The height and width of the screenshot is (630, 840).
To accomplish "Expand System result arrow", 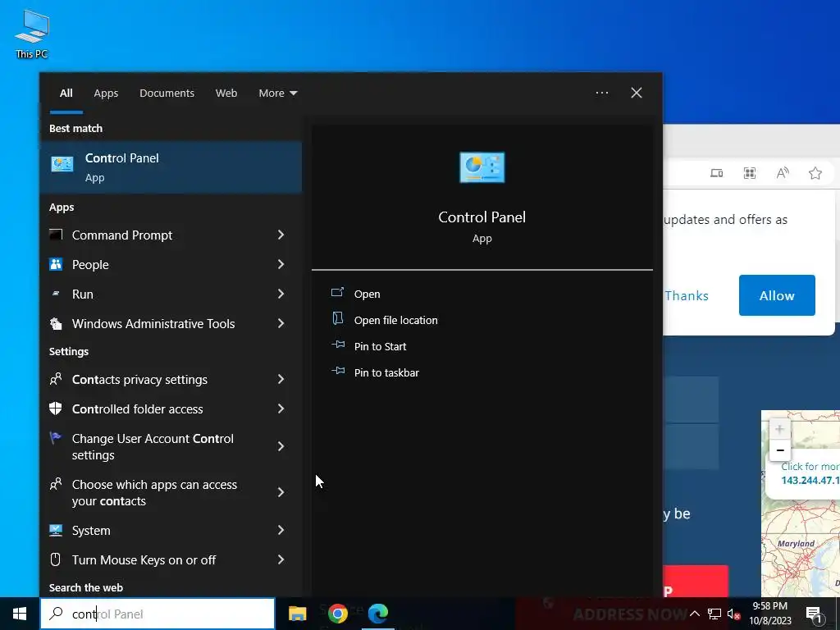I will [x=281, y=530].
